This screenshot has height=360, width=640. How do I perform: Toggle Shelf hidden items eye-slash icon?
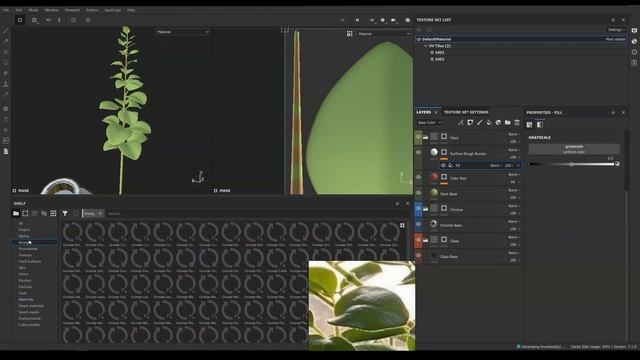[x=44, y=213]
